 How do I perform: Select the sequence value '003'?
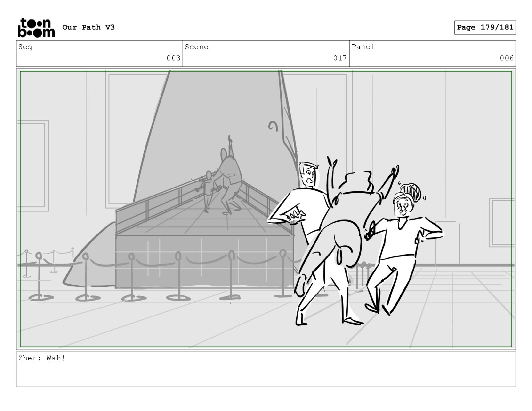174,58
